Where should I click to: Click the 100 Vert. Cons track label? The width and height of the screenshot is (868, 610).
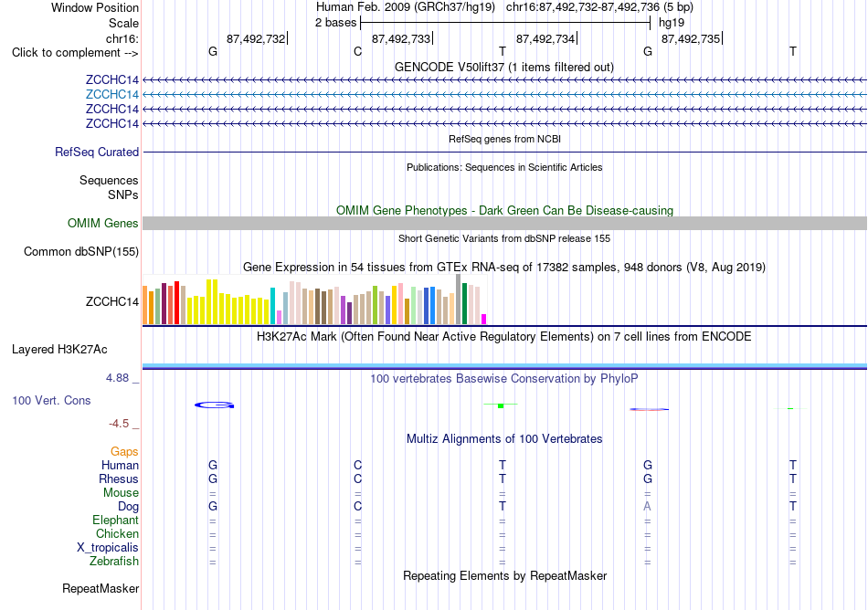coord(51,400)
